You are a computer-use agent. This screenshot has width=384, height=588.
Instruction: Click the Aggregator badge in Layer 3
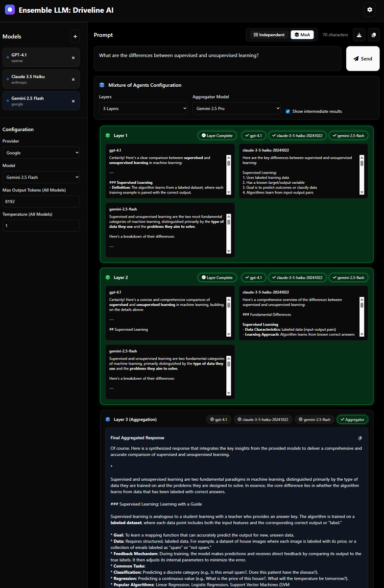353,419
